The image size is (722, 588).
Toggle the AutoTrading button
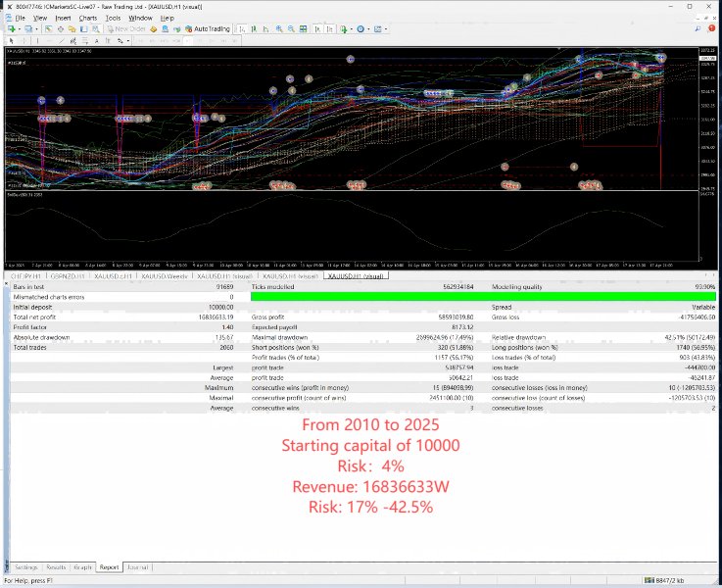(x=208, y=29)
